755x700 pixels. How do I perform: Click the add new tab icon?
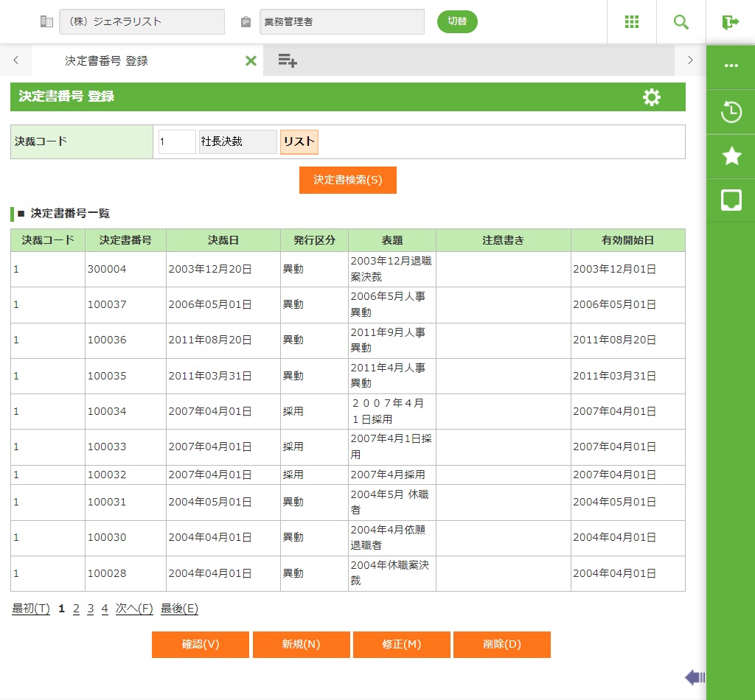coord(288,61)
